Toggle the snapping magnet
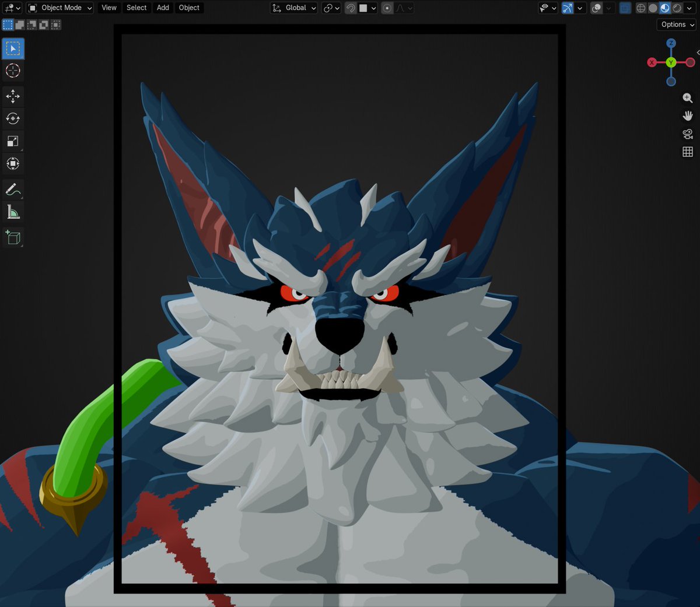The image size is (700, 607). (x=351, y=8)
